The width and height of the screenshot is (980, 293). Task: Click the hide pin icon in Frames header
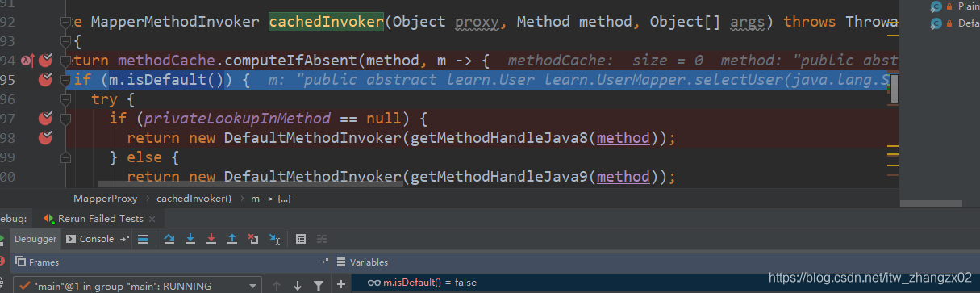pyautogui.click(x=324, y=262)
